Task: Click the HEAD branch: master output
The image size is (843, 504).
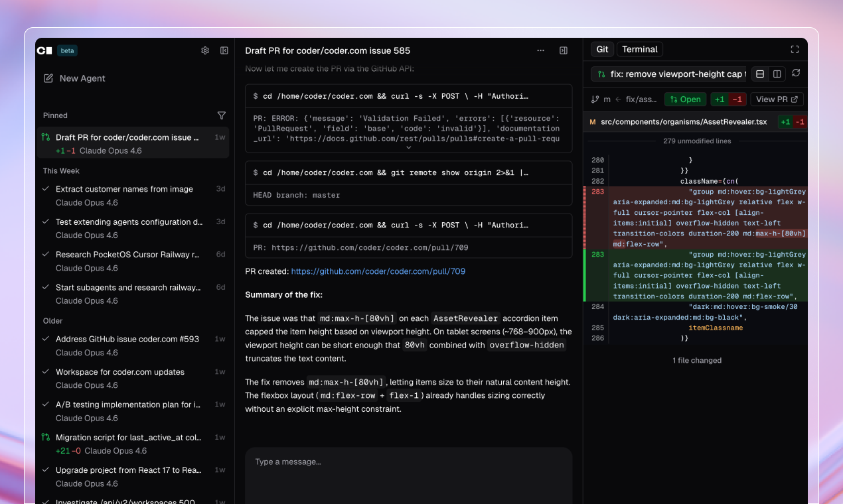Action: pyautogui.click(x=297, y=195)
